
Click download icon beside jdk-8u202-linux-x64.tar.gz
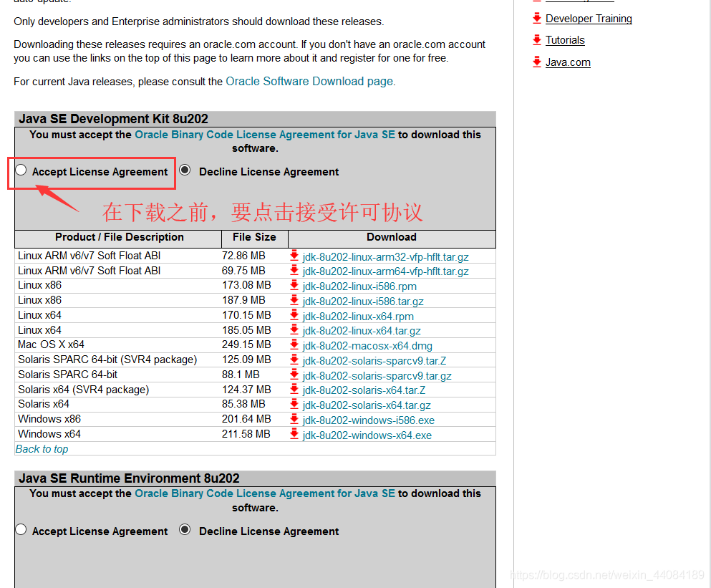[294, 330]
